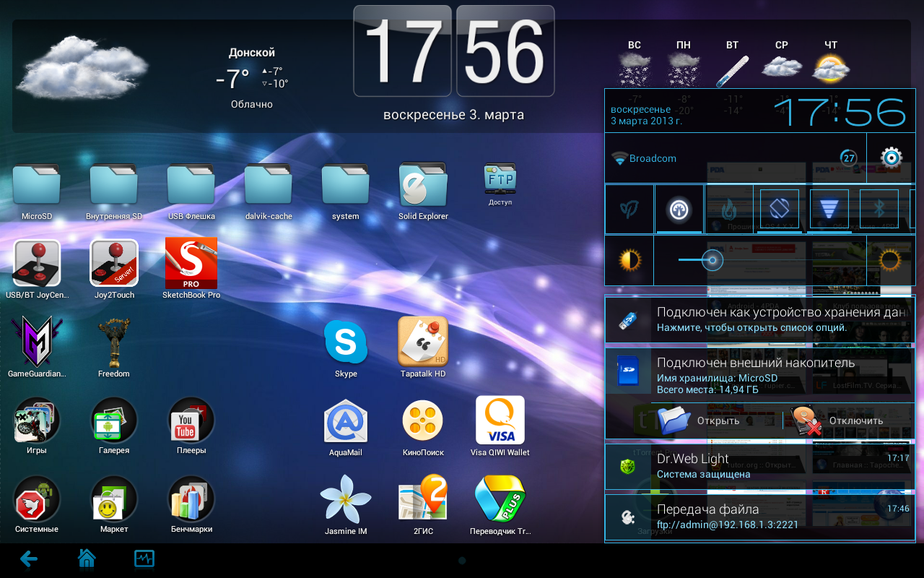Viewport: 924px width, 578px height.
Task: Toggle auto-rotate screen in quick settings
Action: 779,209
